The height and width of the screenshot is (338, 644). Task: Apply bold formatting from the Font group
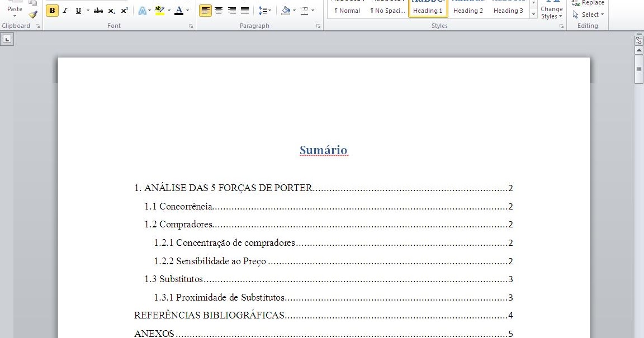pos(51,10)
